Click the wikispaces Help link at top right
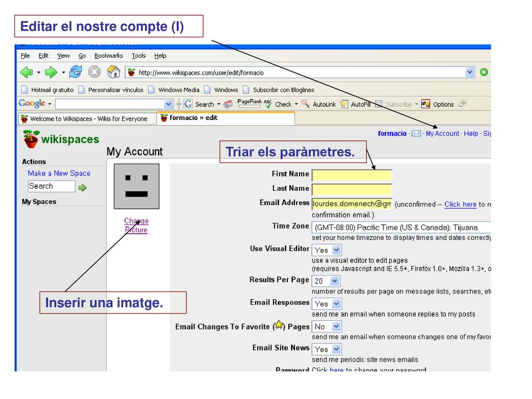This screenshot has width=532, height=399. pos(471,134)
